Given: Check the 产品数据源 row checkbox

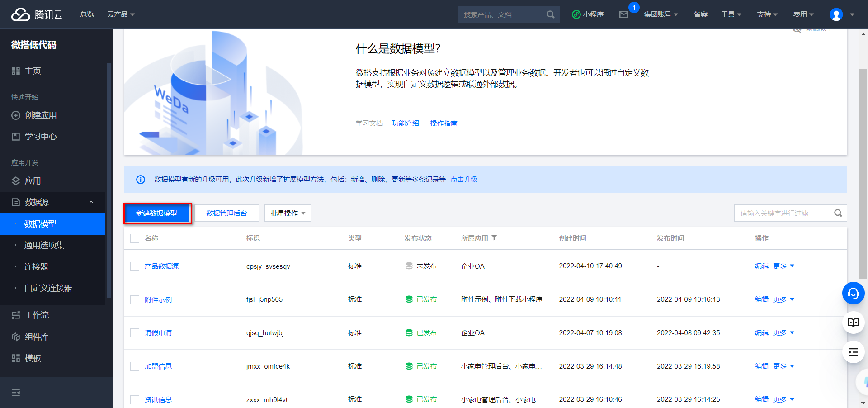Looking at the screenshot, I should (x=135, y=266).
